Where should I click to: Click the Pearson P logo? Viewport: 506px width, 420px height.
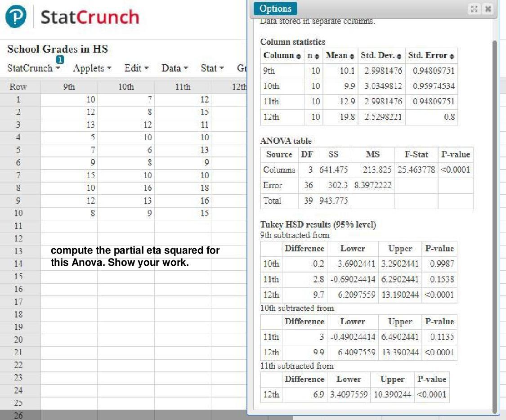16,16
